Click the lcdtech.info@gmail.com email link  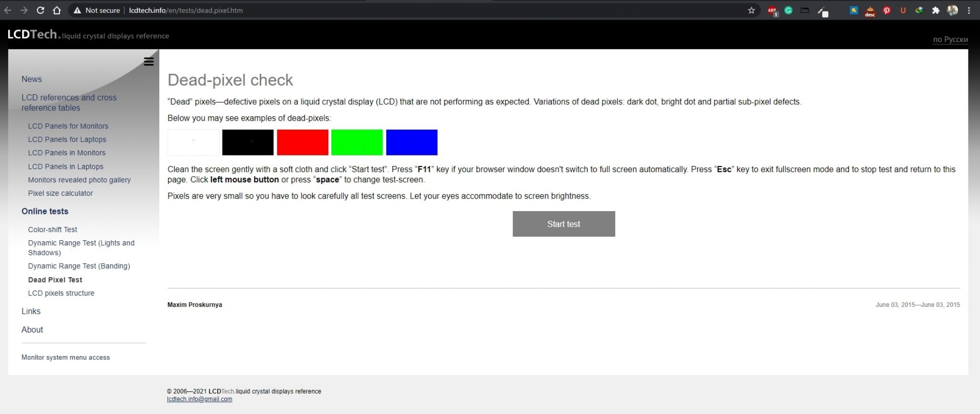(x=200, y=399)
